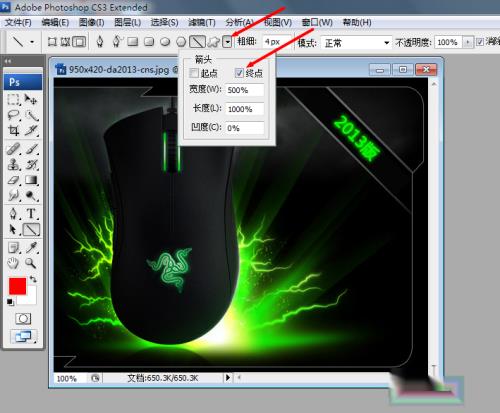
Task: Select the Dodge tool
Action: (x=31, y=195)
